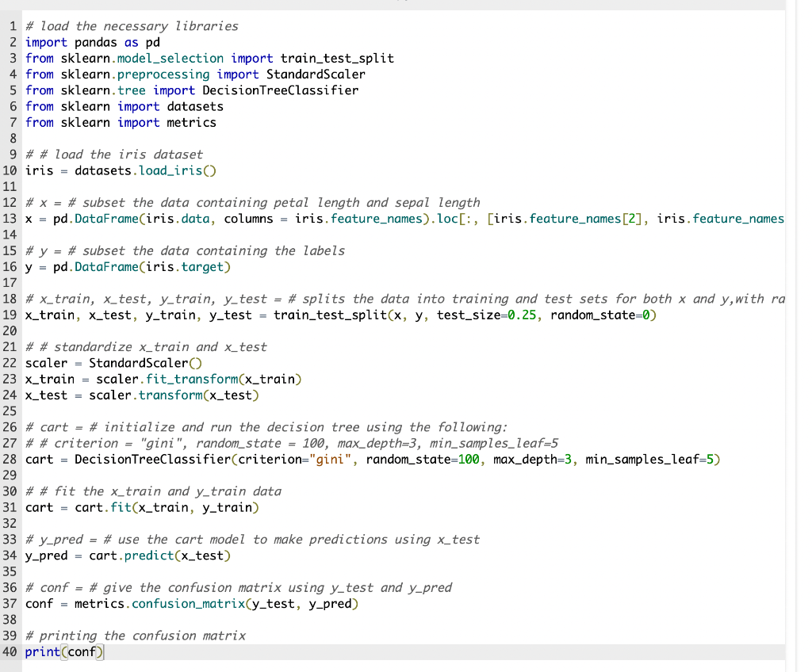This screenshot has height=672, width=812.
Task: Click the comment on line 1
Action: click(x=131, y=25)
